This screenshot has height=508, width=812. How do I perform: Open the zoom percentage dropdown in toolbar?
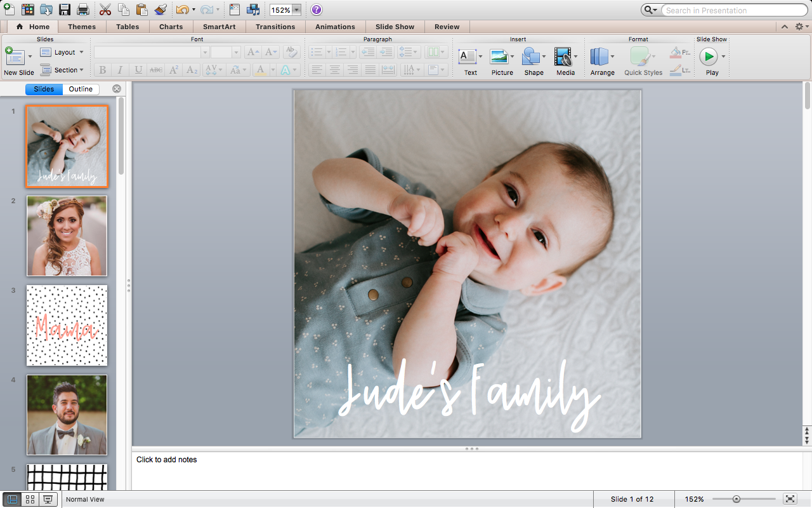point(296,10)
